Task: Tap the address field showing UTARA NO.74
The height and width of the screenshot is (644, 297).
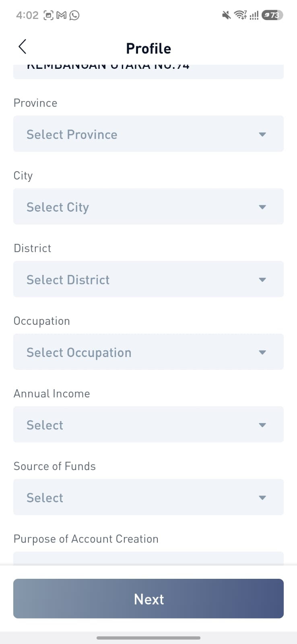Action: tap(148, 71)
